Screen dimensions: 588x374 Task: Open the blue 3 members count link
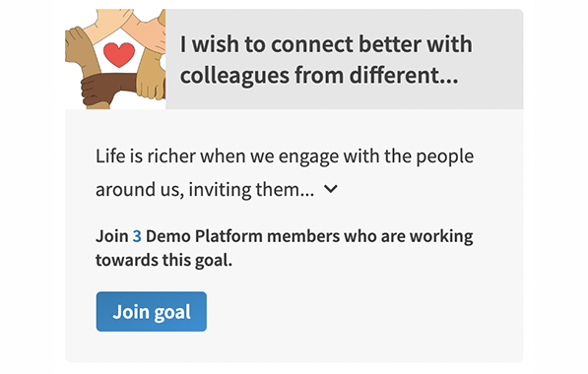pyautogui.click(x=137, y=236)
